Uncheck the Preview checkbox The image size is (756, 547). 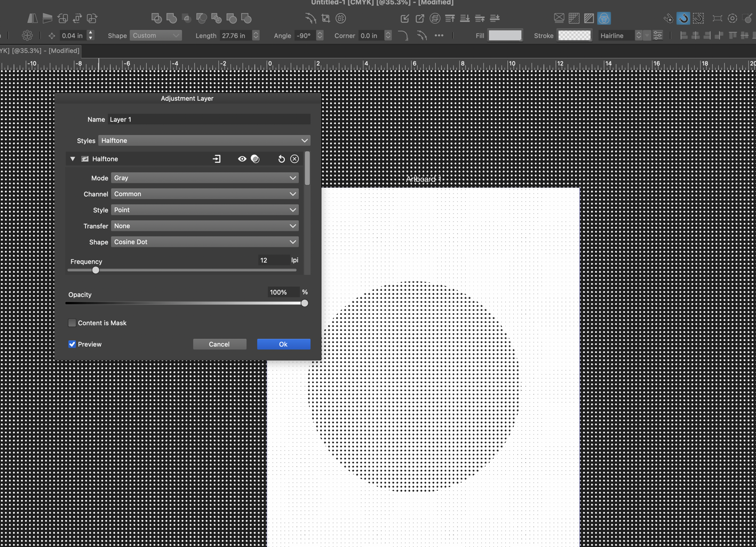(72, 344)
